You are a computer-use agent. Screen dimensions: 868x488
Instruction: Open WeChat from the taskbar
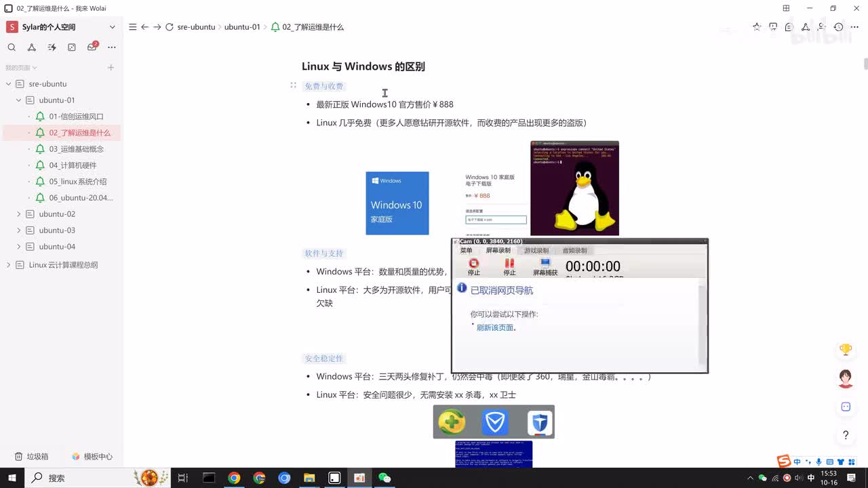[384, 478]
